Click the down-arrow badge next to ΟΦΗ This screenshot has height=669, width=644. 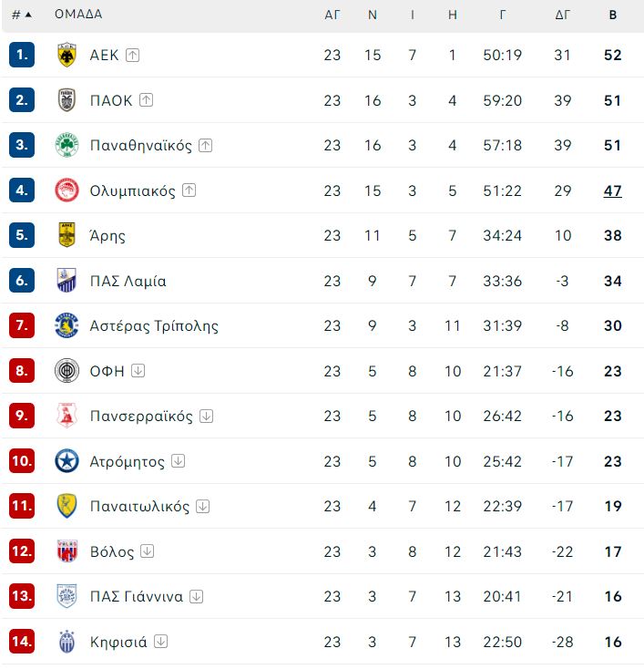tap(138, 371)
